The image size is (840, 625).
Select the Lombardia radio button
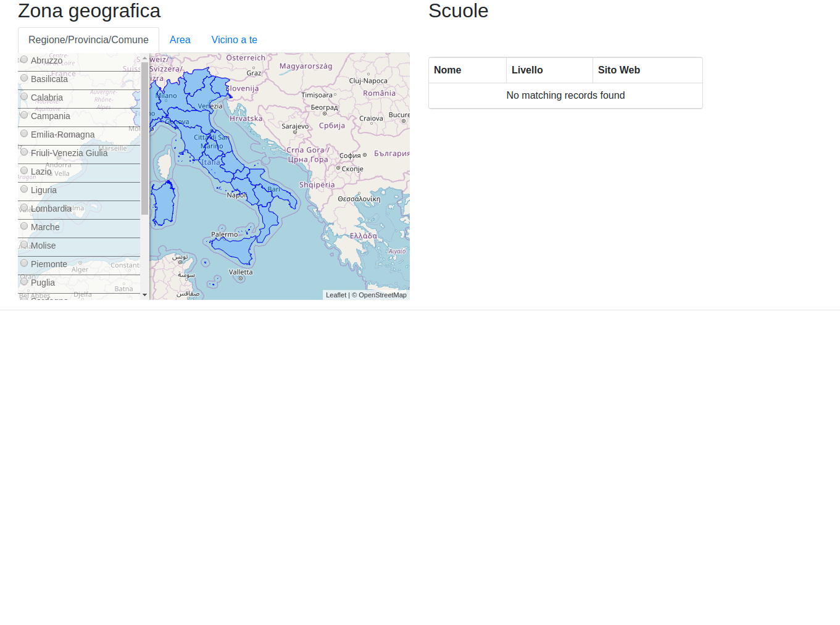pos(24,208)
